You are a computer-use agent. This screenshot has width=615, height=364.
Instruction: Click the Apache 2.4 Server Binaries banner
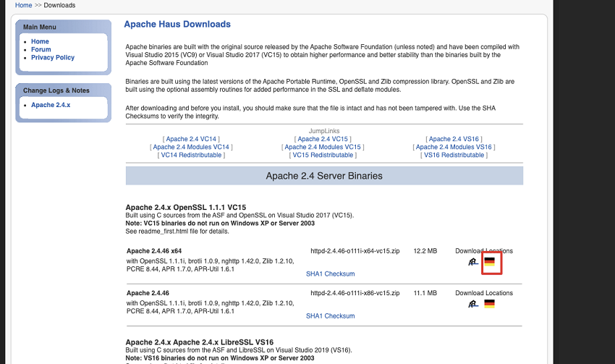point(324,176)
